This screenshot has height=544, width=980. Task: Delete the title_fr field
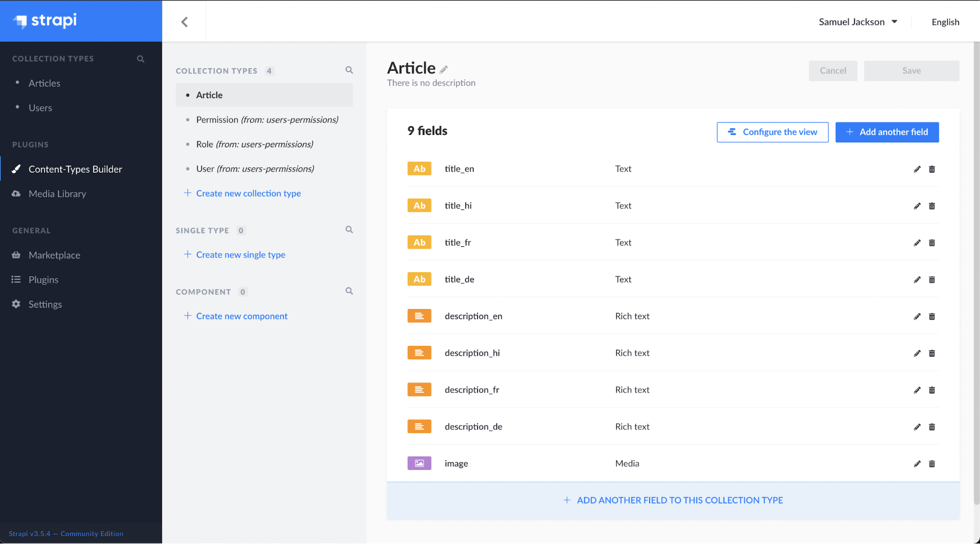tap(932, 242)
